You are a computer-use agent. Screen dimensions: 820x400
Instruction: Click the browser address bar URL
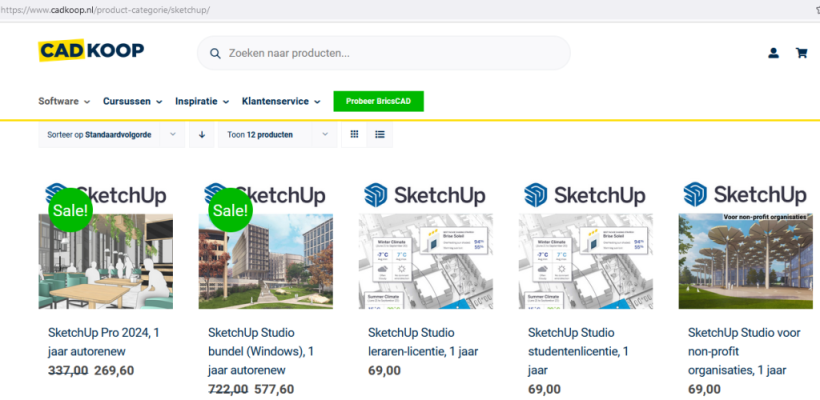pyautogui.click(x=105, y=10)
